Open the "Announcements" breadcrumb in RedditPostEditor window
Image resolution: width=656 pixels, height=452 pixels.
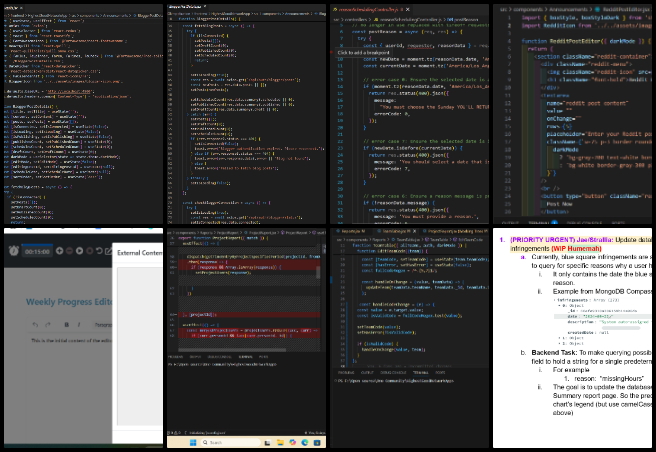[x=569, y=9]
